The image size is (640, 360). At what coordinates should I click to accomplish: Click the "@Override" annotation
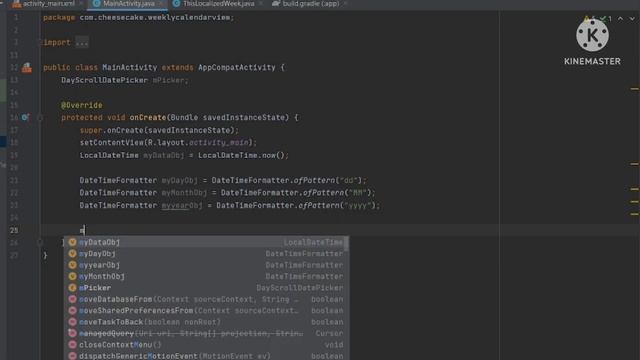[82, 105]
